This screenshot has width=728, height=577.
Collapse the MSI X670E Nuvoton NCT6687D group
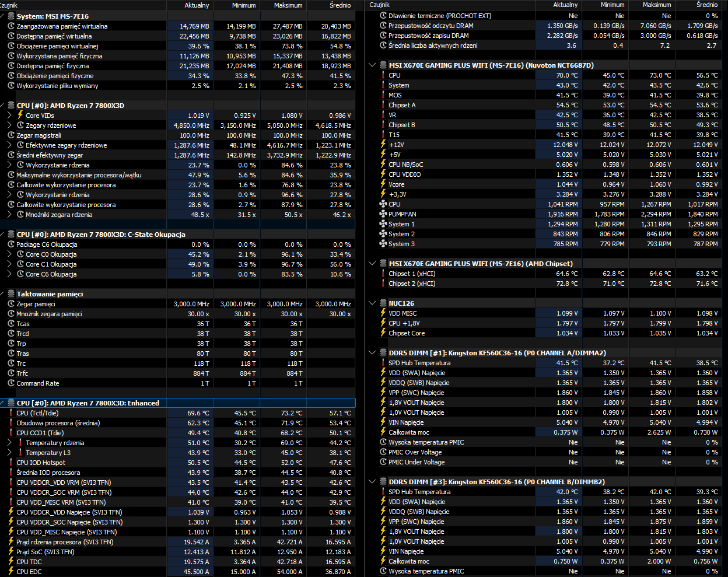[373, 65]
